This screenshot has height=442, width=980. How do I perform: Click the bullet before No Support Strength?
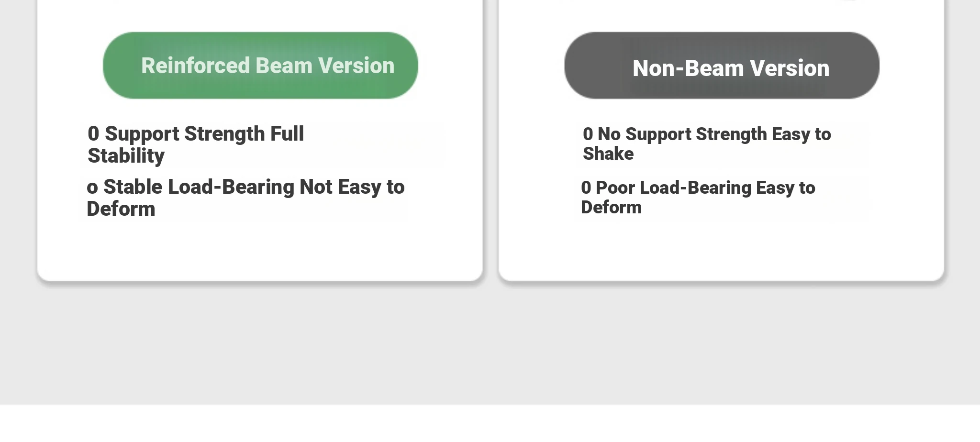588,134
